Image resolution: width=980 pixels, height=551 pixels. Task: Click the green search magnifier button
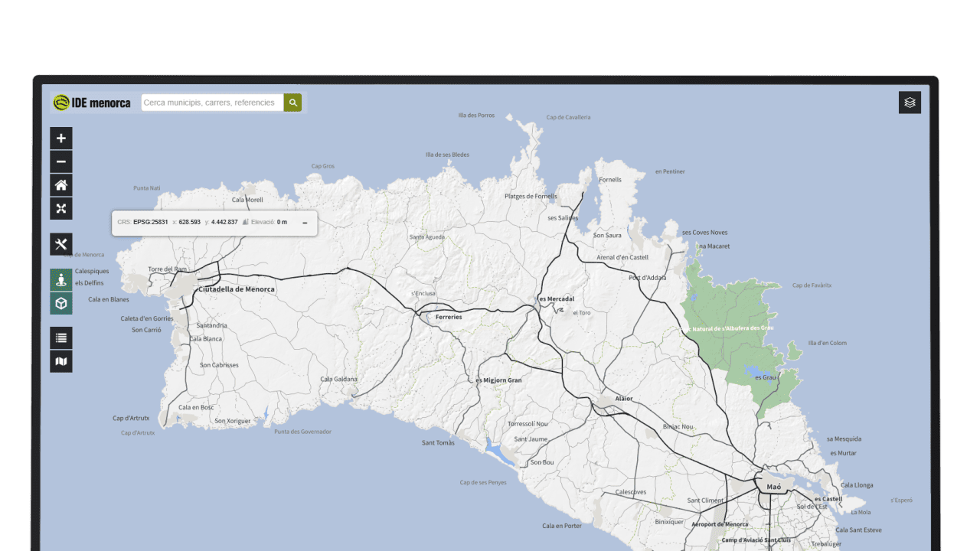292,103
